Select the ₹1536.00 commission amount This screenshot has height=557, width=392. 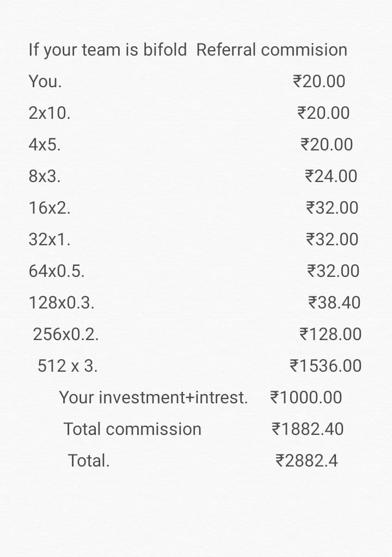(x=326, y=366)
